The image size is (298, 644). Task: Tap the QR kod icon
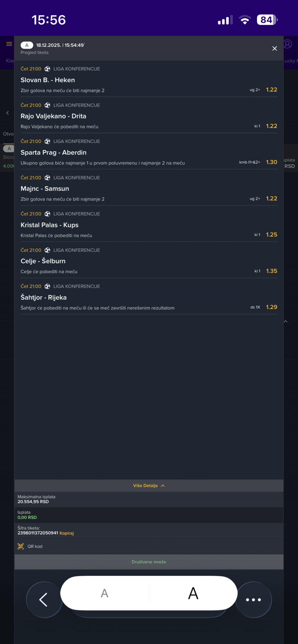(21, 546)
